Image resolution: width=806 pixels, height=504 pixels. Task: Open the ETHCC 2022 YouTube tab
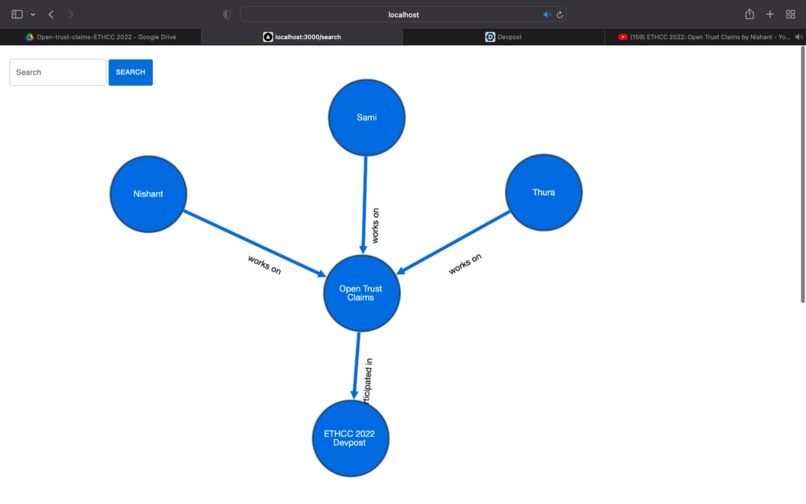[705, 37]
